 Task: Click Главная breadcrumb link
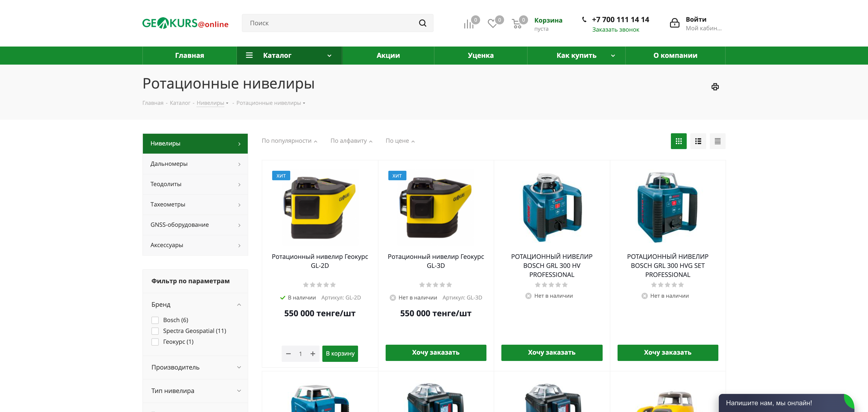153,103
